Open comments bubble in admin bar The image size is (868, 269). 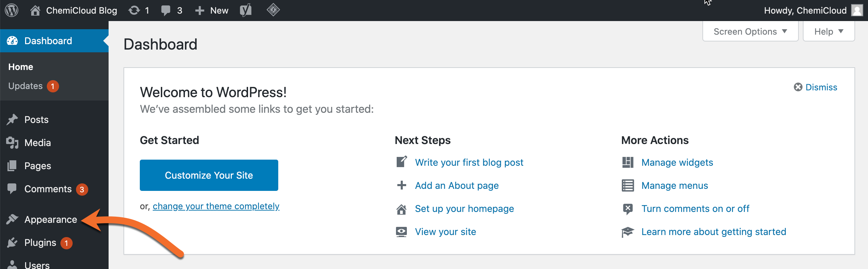coord(166,10)
